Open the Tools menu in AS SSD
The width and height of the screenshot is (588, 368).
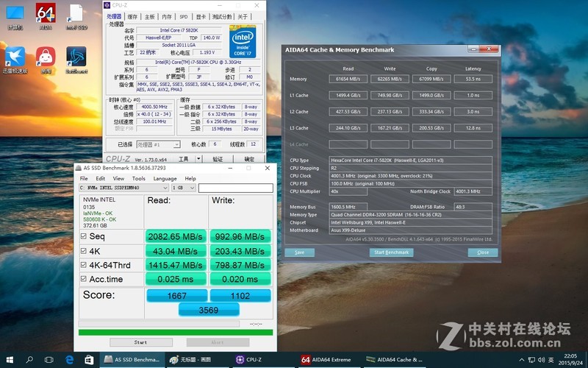pos(138,178)
